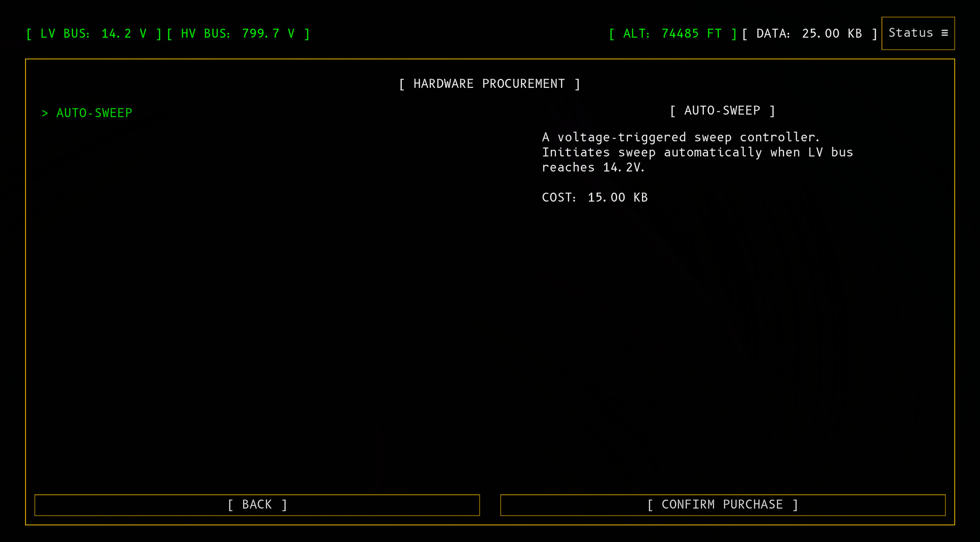The width and height of the screenshot is (980, 542).
Task: Click the 'reaches 14.2V' description line
Action: coord(593,167)
